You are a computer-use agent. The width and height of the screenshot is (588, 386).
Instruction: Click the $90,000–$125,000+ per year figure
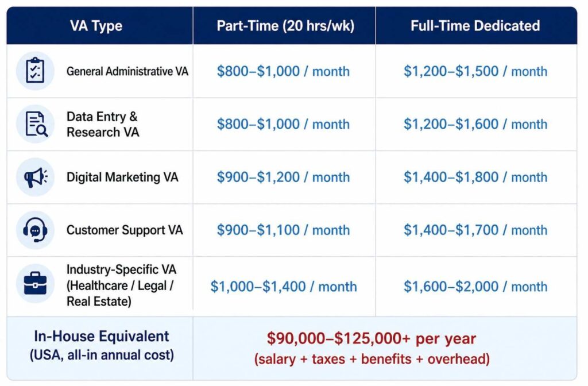click(372, 338)
